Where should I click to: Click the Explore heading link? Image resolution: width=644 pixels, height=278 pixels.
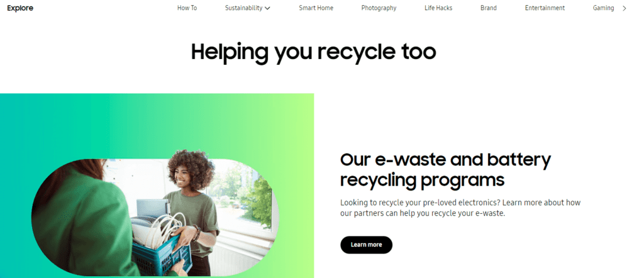[20, 8]
